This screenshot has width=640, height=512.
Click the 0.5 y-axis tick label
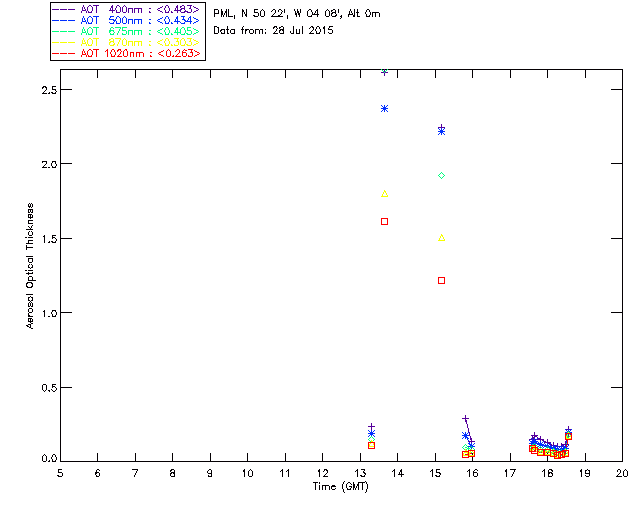point(49,388)
